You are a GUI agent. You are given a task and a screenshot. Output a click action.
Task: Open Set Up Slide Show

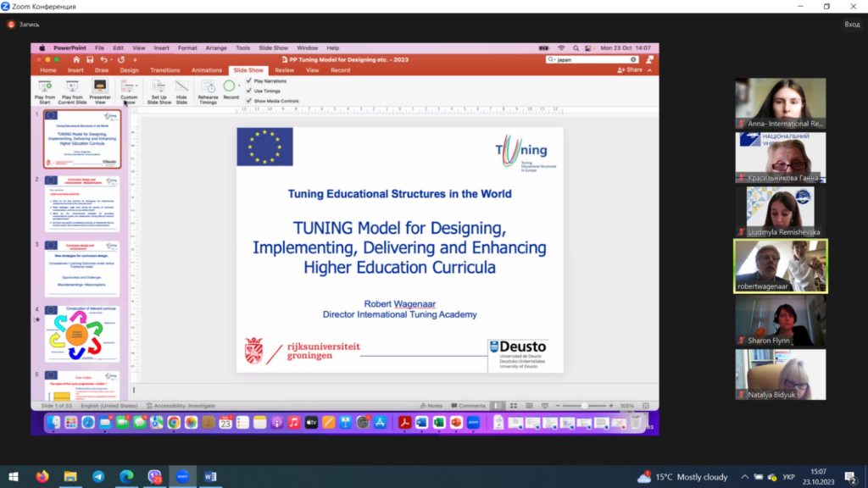pos(159,86)
